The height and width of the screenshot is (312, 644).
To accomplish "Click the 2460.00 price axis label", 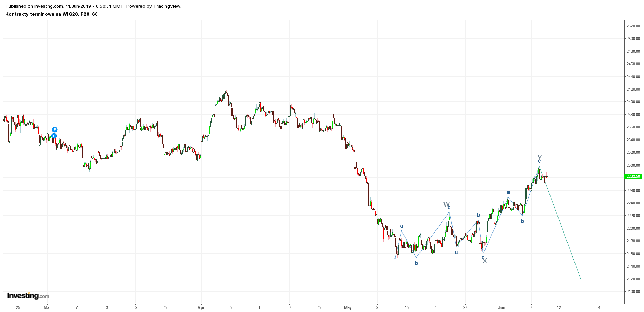I will pos(633,64).
